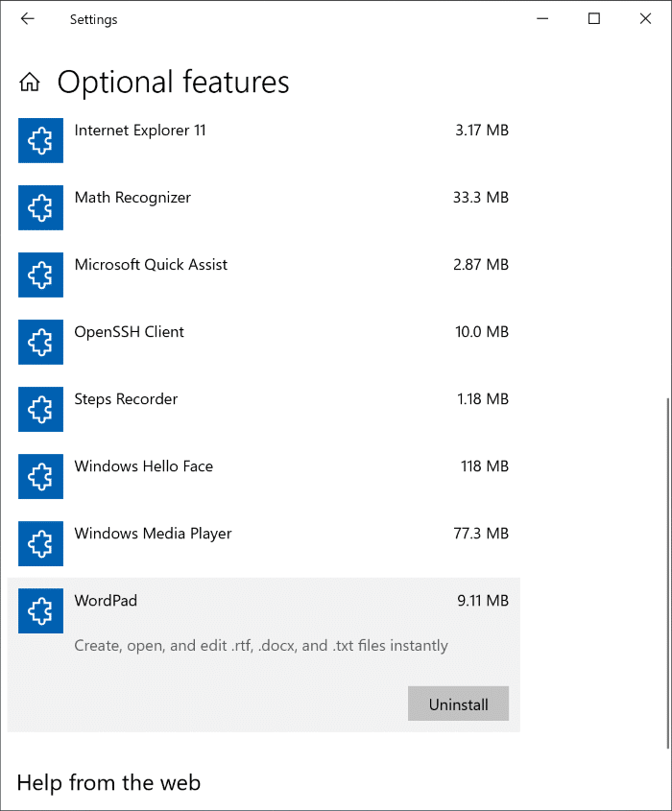Click the 9.11 MB size value
The width and height of the screenshot is (672, 811).
[483, 601]
